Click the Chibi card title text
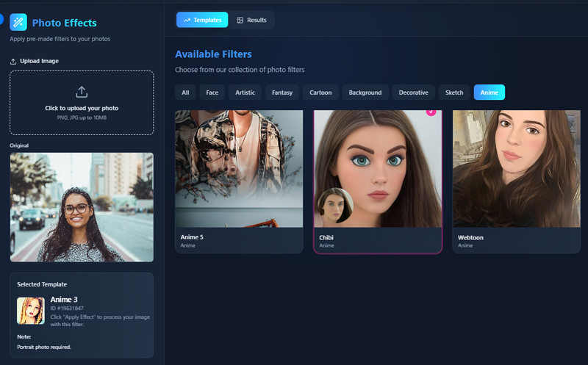 (326, 238)
